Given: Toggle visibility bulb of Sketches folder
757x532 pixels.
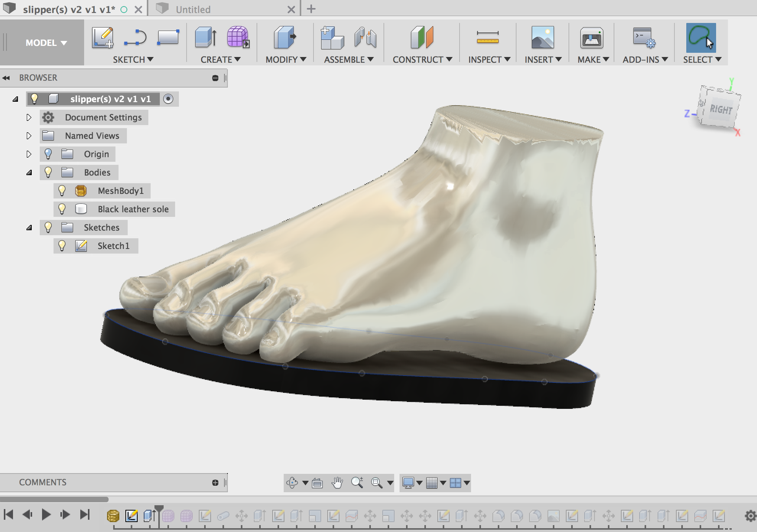Looking at the screenshot, I should point(48,228).
